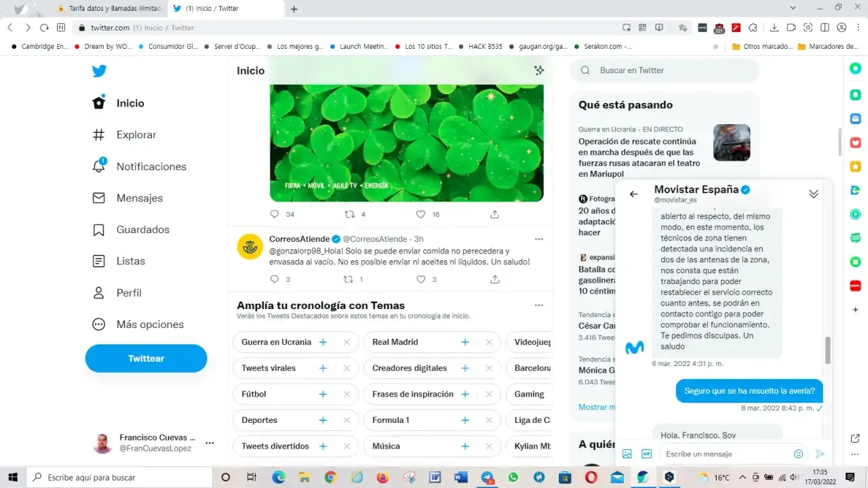Click the twitter.com address bar

[346, 28]
